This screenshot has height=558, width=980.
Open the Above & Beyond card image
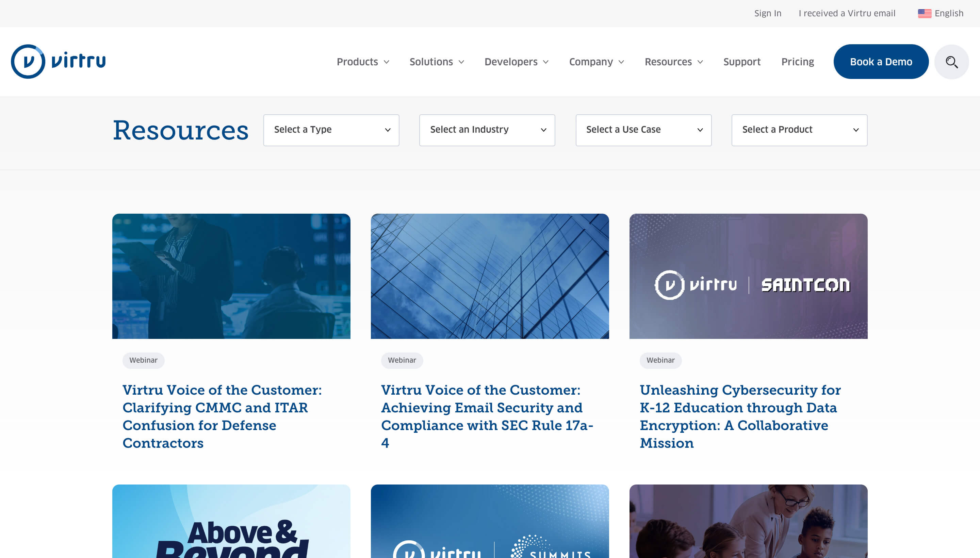point(231,521)
